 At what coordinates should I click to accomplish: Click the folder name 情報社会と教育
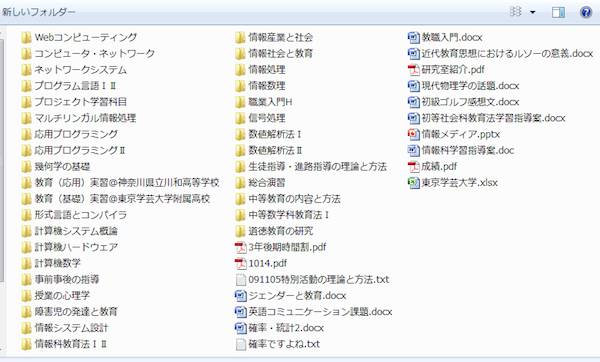click(280, 54)
